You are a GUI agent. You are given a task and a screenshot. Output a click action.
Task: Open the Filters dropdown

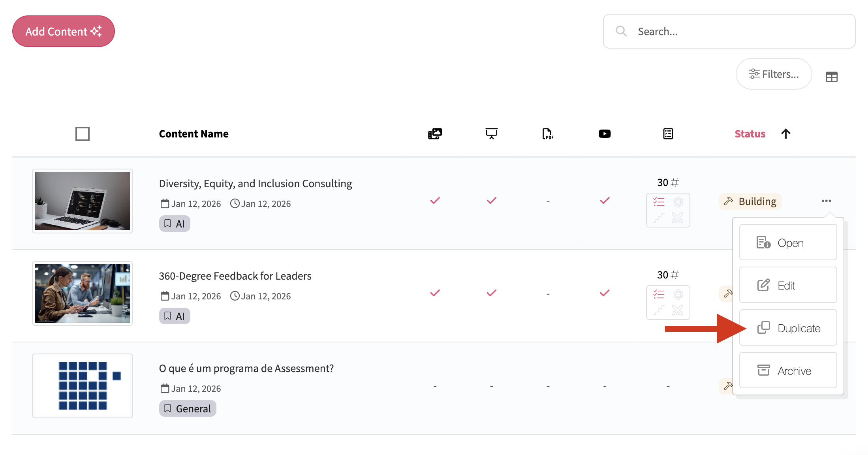774,74
